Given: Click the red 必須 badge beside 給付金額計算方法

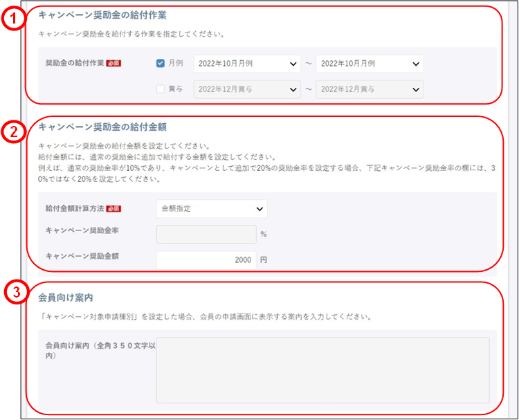Looking at the screenshot, I should 115,209.
